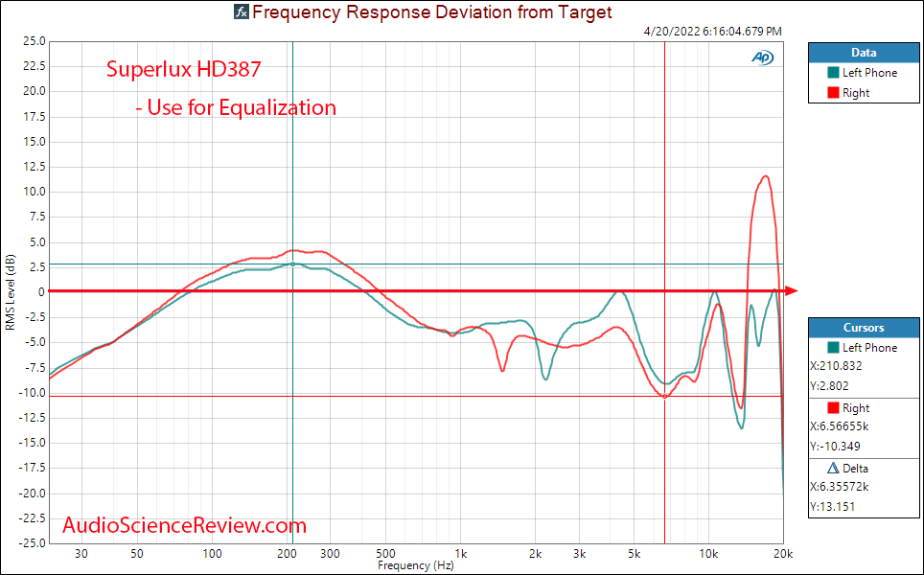
Task: Click the Right red swatch in Cursors panel
Action: (x=833, y=407)
